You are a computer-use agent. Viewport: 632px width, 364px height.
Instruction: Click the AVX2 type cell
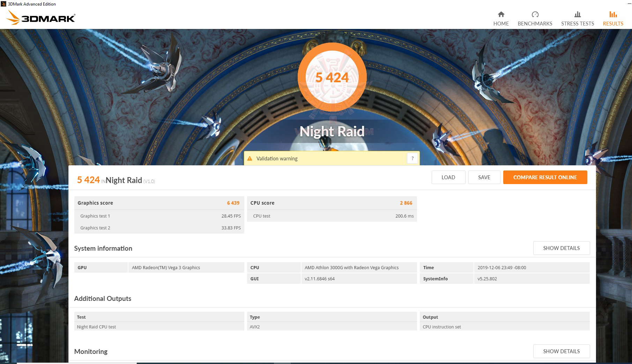click(332, 327)
